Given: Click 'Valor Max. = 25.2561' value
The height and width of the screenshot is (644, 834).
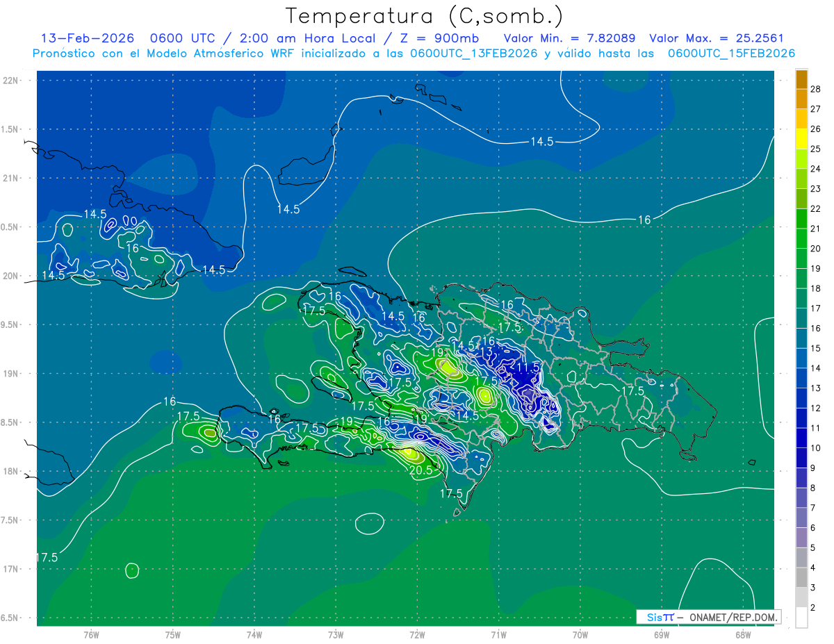Looking at the screenshot, I should coord(716,38).
